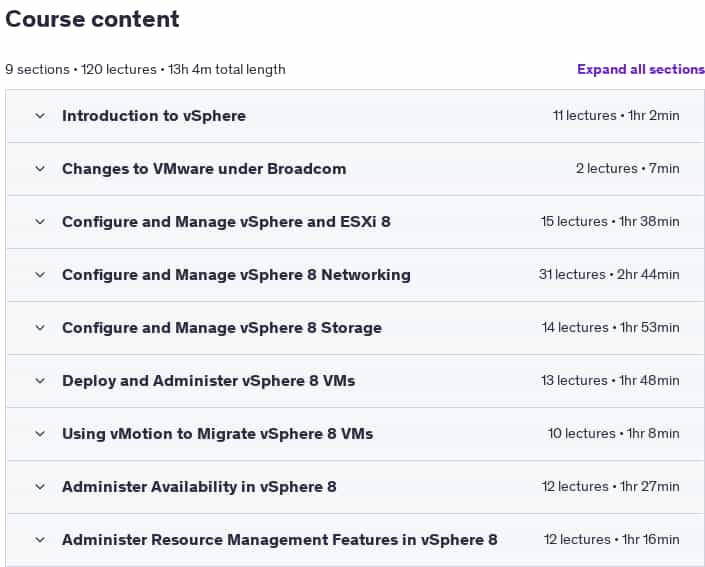This screenshot has width=705, height=567.
Task: Select Configure and Manage vSphere and ESXi 8
Action: (x=226, y=222)
